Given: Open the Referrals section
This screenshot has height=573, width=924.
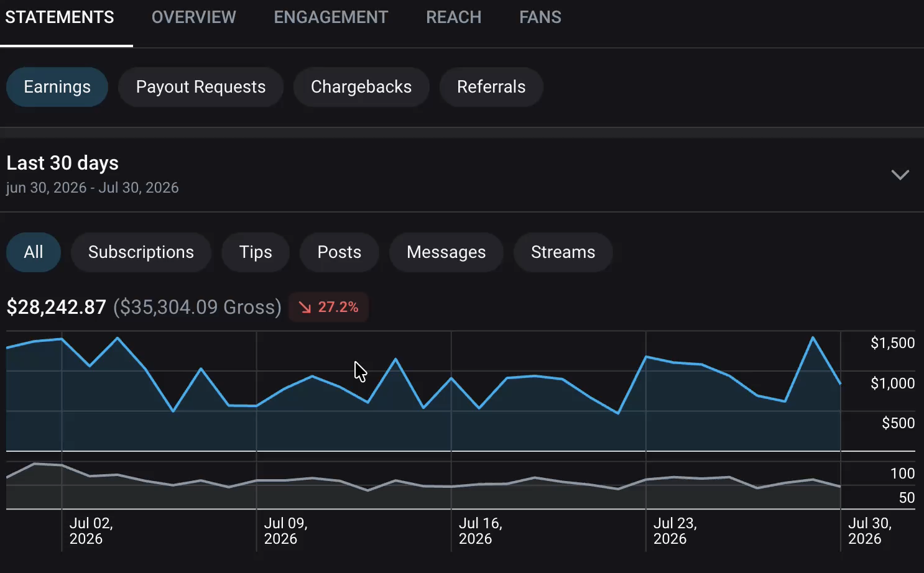Looking at the screenshot, I should (x=491, y=87).
